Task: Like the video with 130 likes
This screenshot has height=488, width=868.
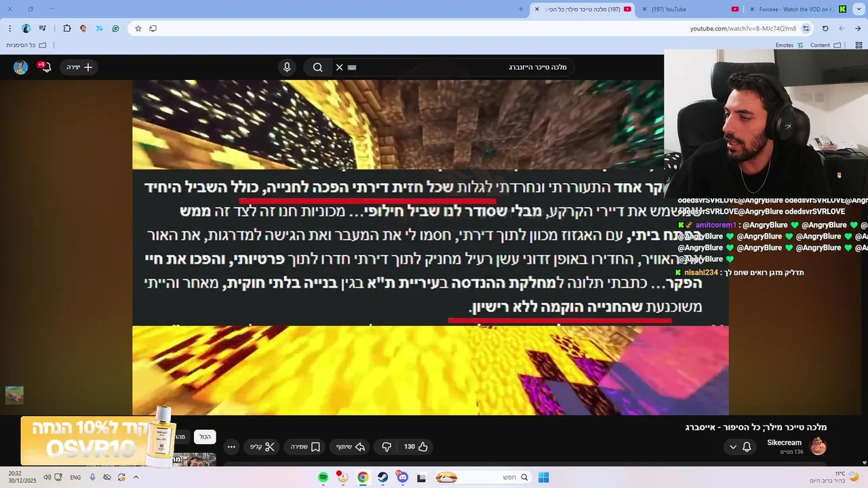Action: (416, 447)
